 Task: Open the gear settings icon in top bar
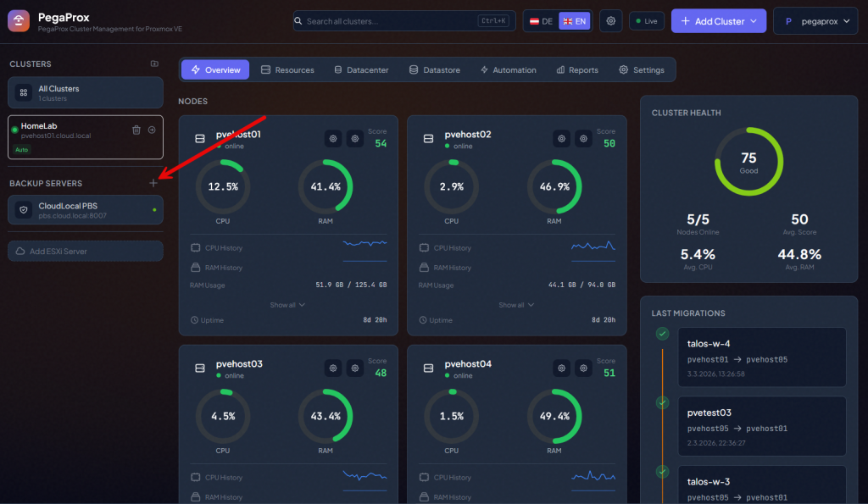(x=611, y=21)
